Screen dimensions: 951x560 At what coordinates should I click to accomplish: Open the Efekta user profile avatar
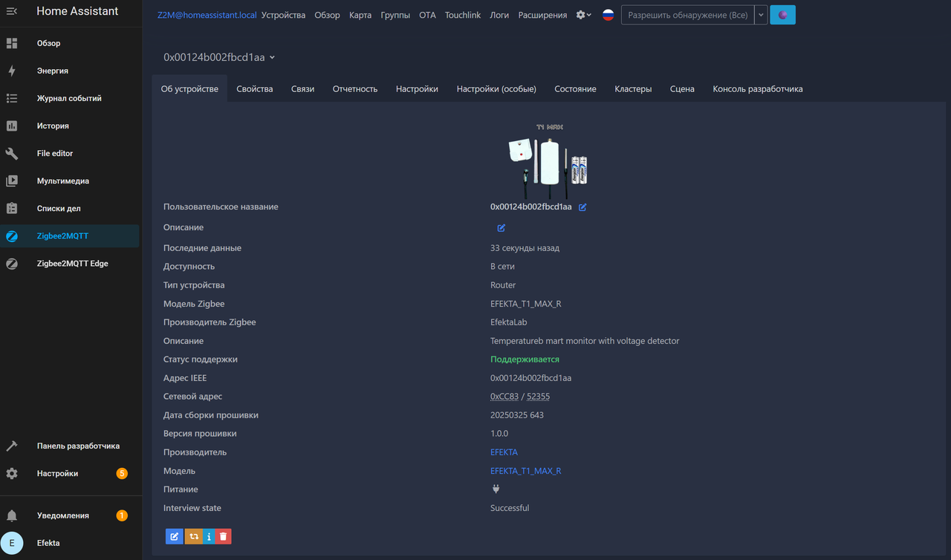[x=12, y=543]
